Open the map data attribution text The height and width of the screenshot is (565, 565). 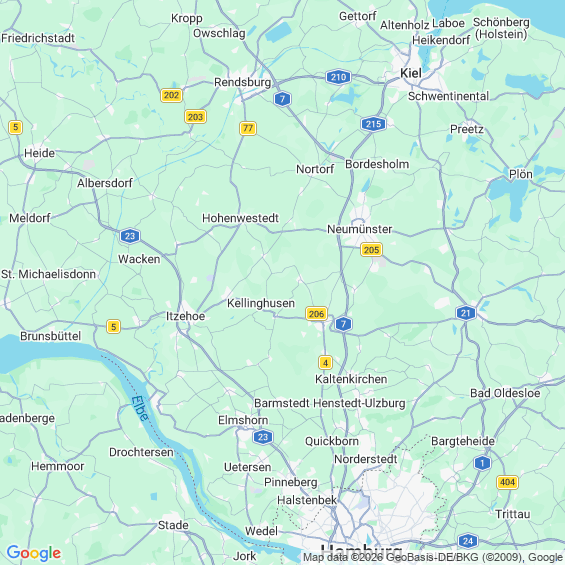point(433,557)
